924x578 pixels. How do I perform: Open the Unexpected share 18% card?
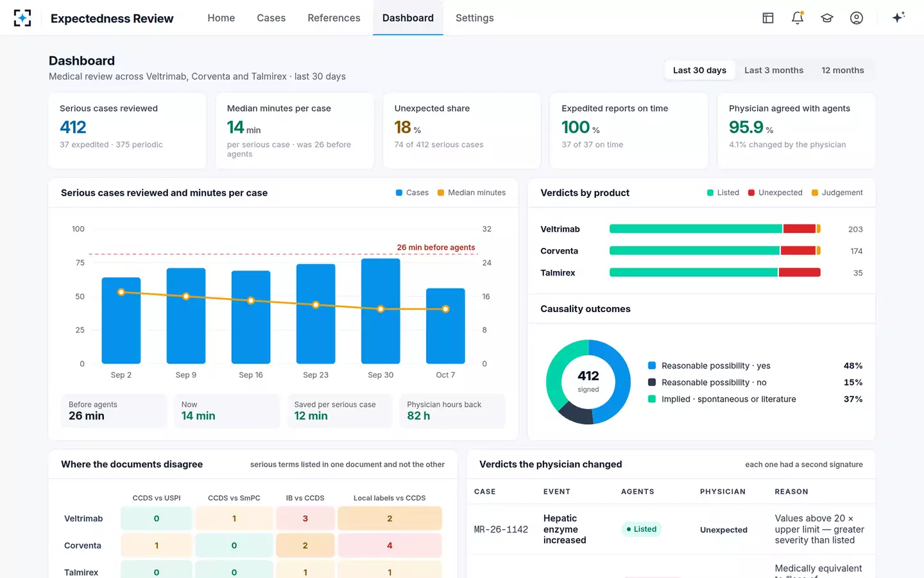[x=462, y=131]
